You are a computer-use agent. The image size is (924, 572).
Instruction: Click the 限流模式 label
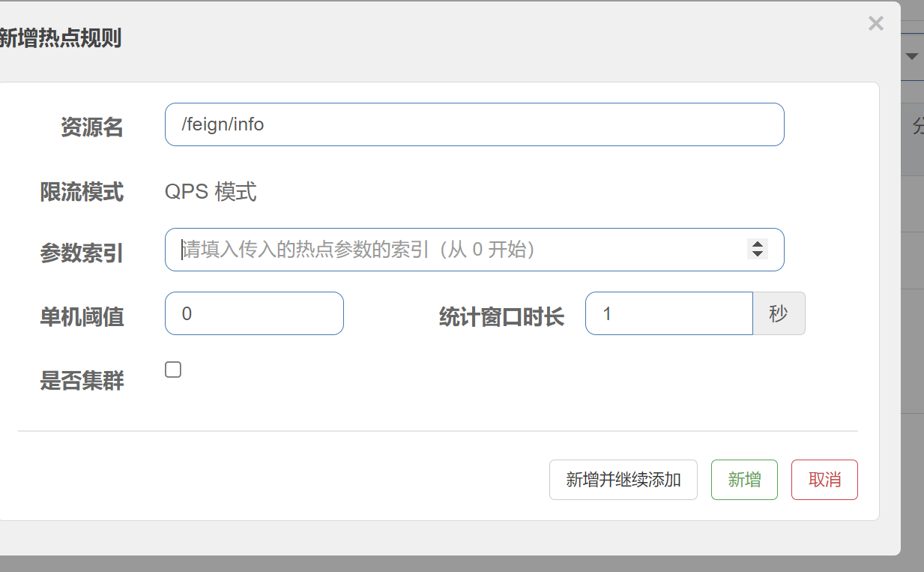82,192
